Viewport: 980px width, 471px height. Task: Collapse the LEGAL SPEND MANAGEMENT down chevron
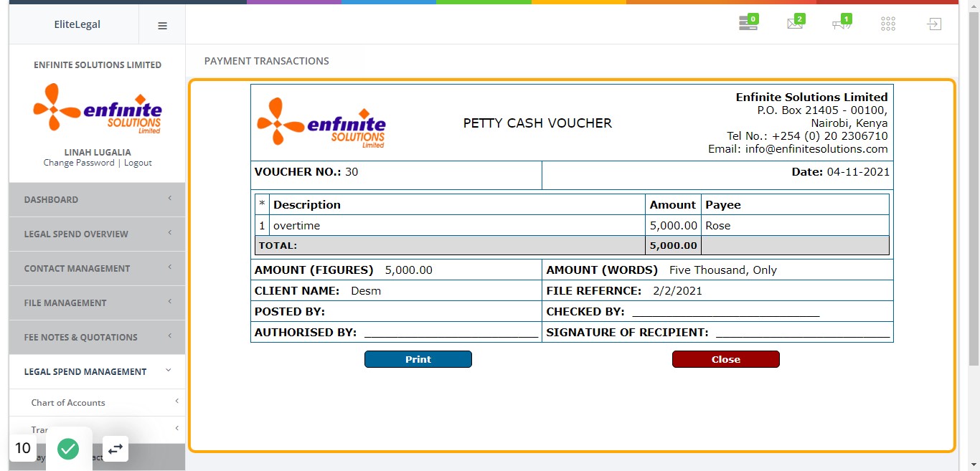pos(169,371)
